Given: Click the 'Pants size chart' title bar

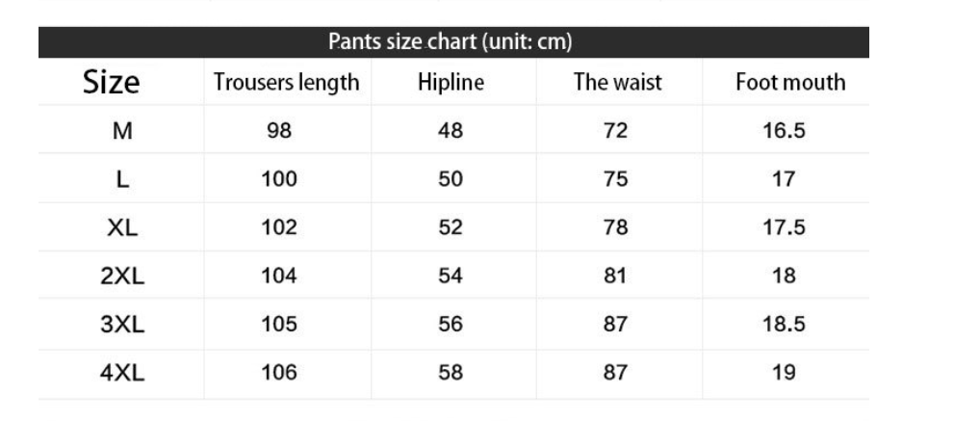Looking at the screenshot, I should (451, 42).
